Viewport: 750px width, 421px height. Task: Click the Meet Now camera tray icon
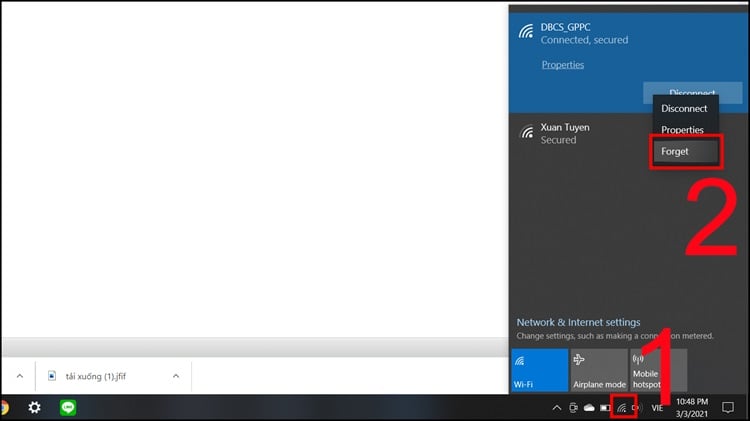[x=573, y=408]
